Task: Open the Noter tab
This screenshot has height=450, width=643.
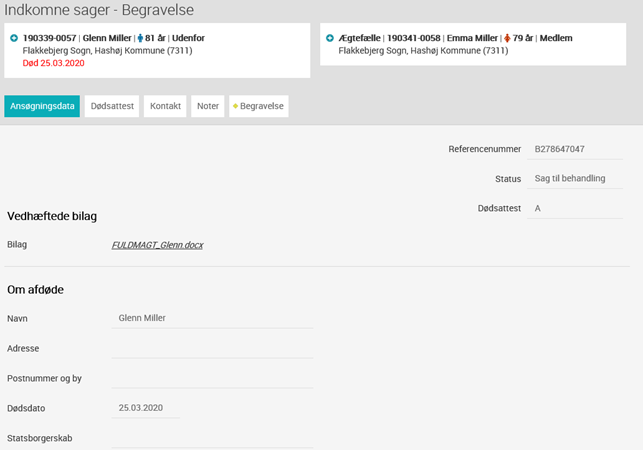Action: pos(208,106)
